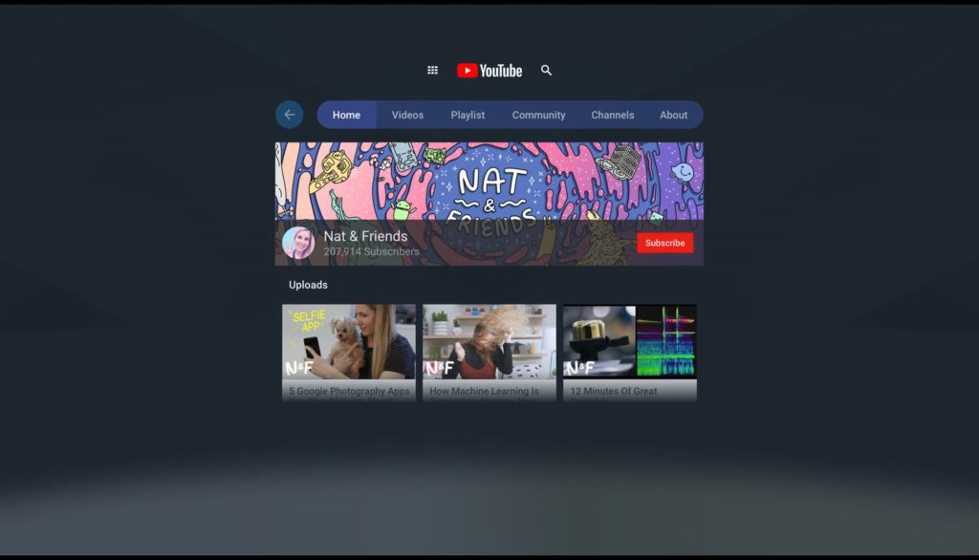Switch to the Home tab

pyautogui.click(x=346, y=115)
